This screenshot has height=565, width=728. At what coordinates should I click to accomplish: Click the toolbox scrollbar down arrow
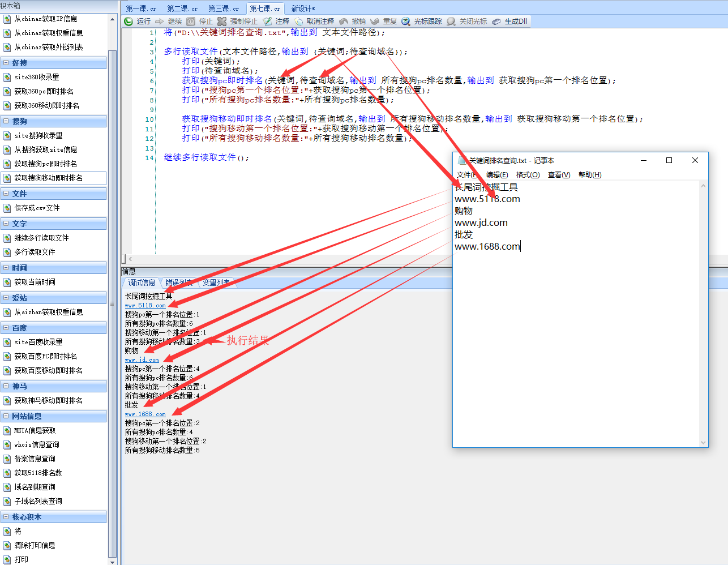click(x=112, y=561)
